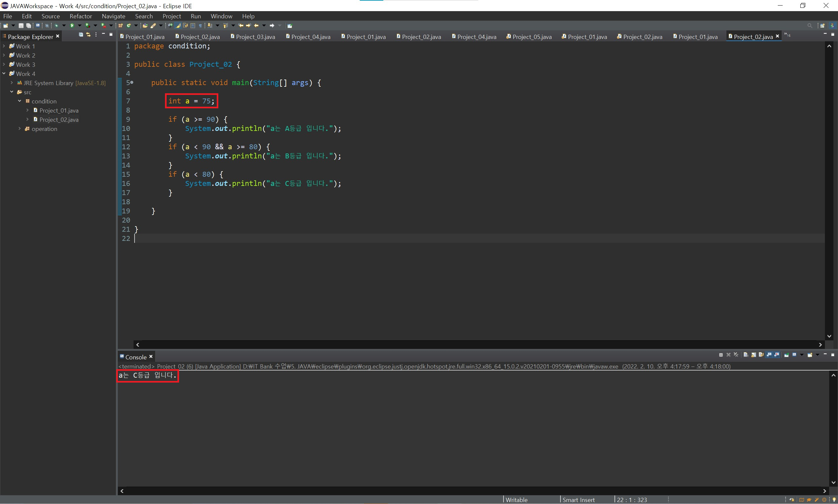Click the Debug bug icon

(56, 26)
